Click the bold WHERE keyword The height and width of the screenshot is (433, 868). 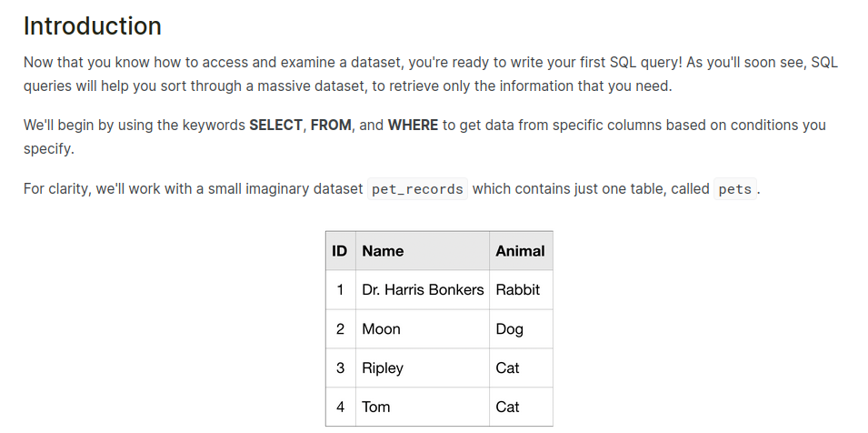click(413, 125)
